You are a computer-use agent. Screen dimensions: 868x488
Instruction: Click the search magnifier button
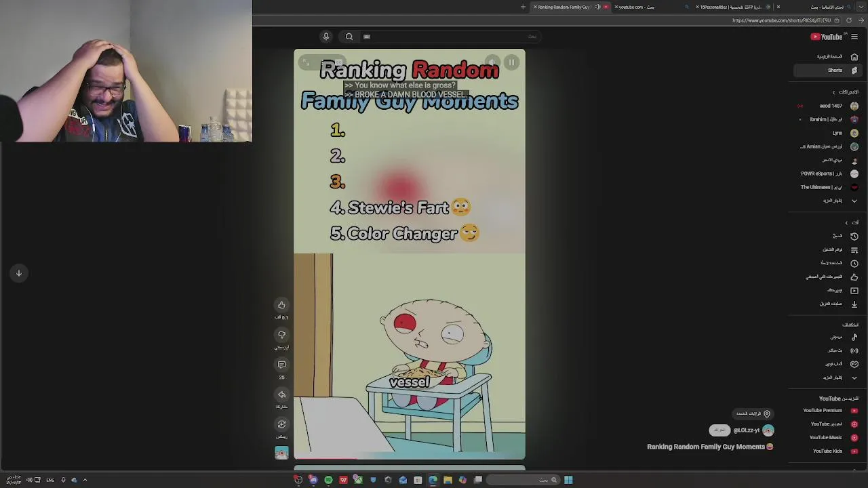pyautogui.click(x=349, y=37)
